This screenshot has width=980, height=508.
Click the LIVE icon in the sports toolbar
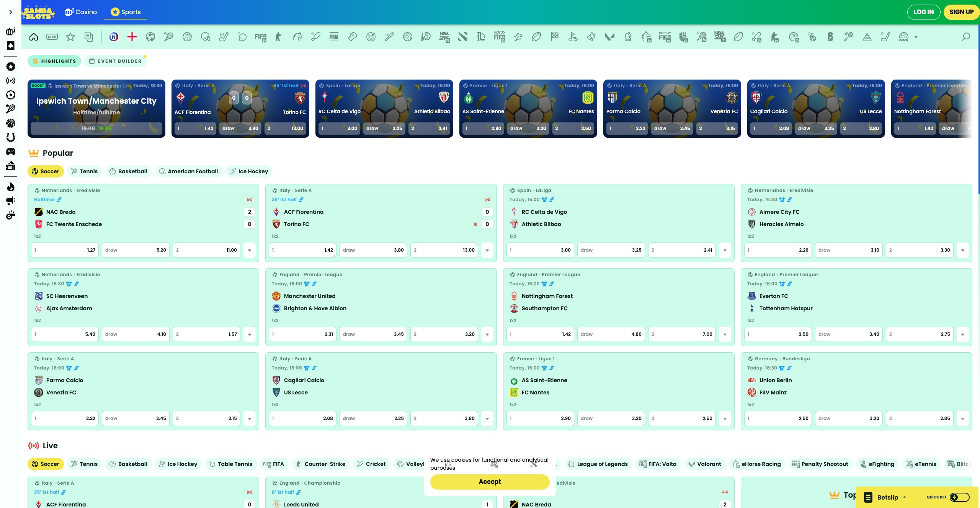click(52, 37)
